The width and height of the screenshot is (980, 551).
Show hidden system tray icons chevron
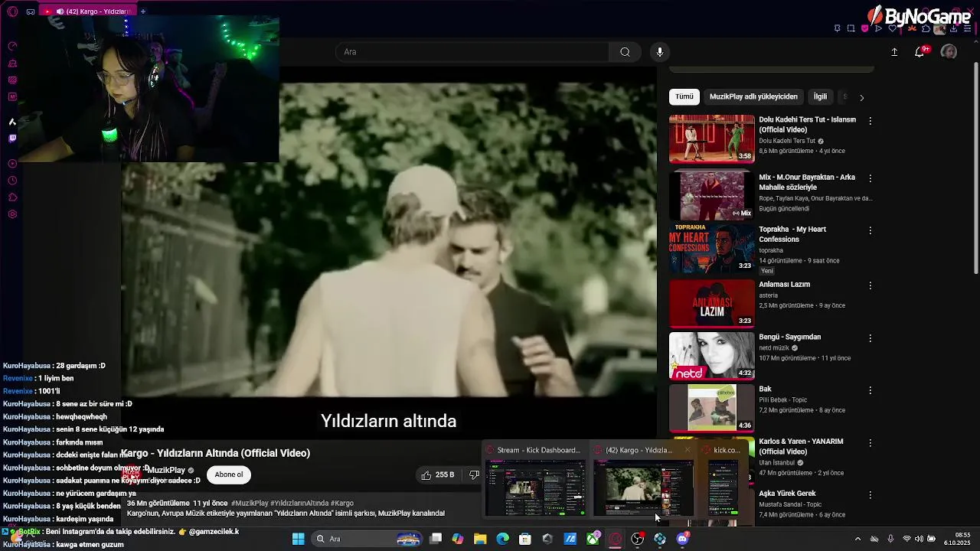(857, 539)
